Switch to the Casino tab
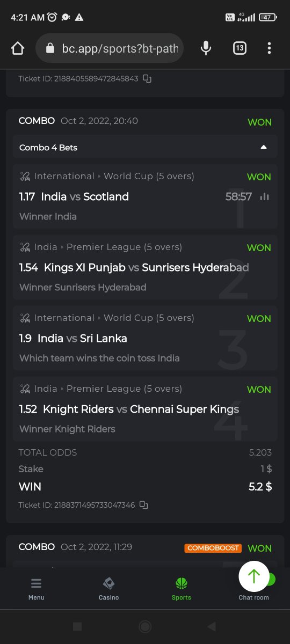The image size is (290, 644). (109, 589)
